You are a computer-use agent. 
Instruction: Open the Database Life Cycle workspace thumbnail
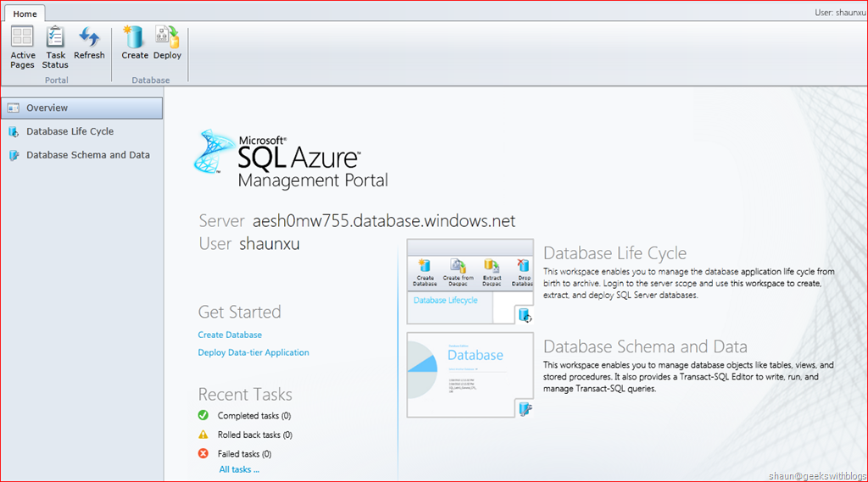point(470,281)
